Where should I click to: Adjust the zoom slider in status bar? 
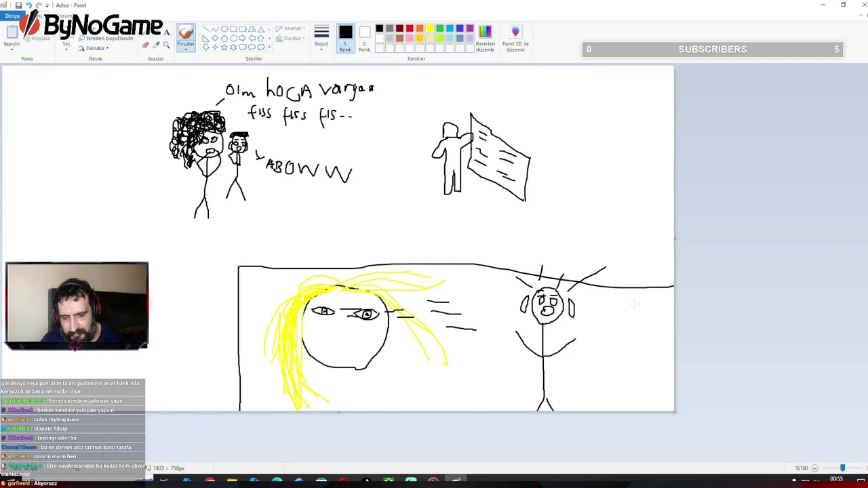[x=842, y=468]
